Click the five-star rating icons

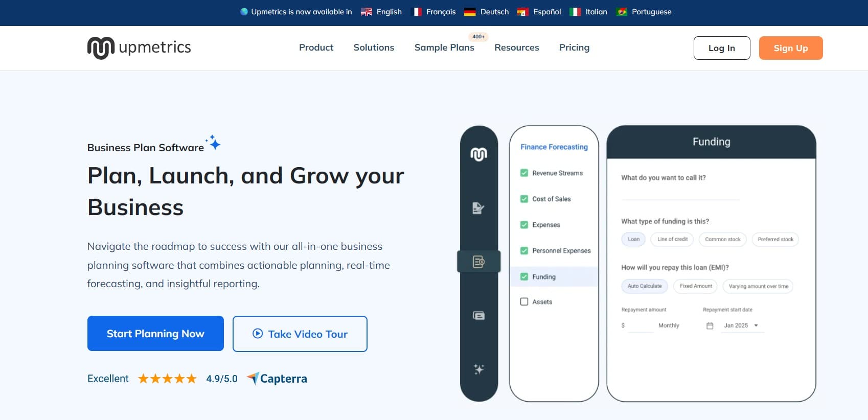[167, 379]
